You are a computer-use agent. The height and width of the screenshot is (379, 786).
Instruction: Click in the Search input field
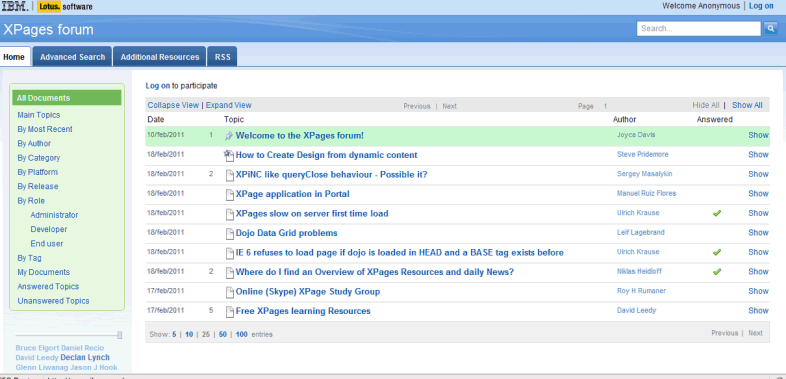[x=698, y=29]
